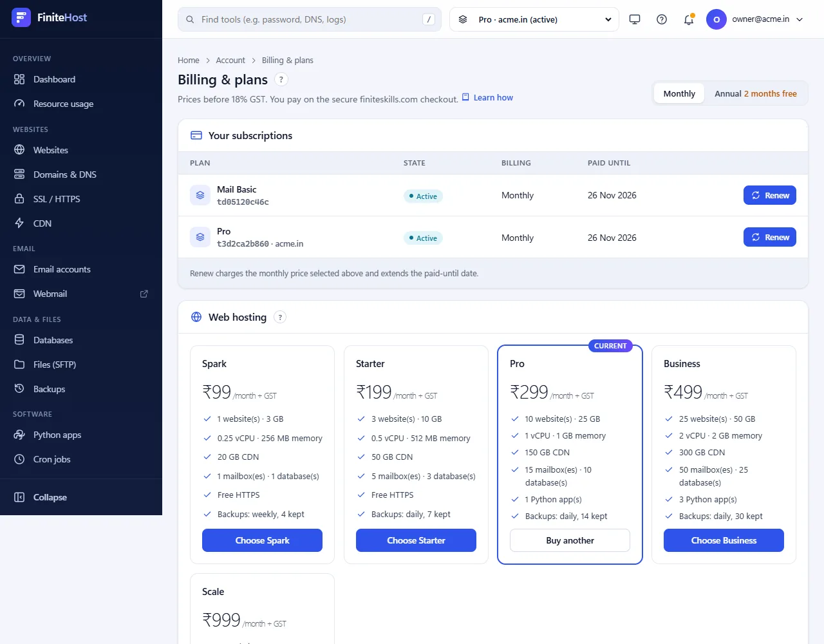The image size is (824, 644).
Task: Go to Account breadcrumb
Action: (x=230, y=60)
